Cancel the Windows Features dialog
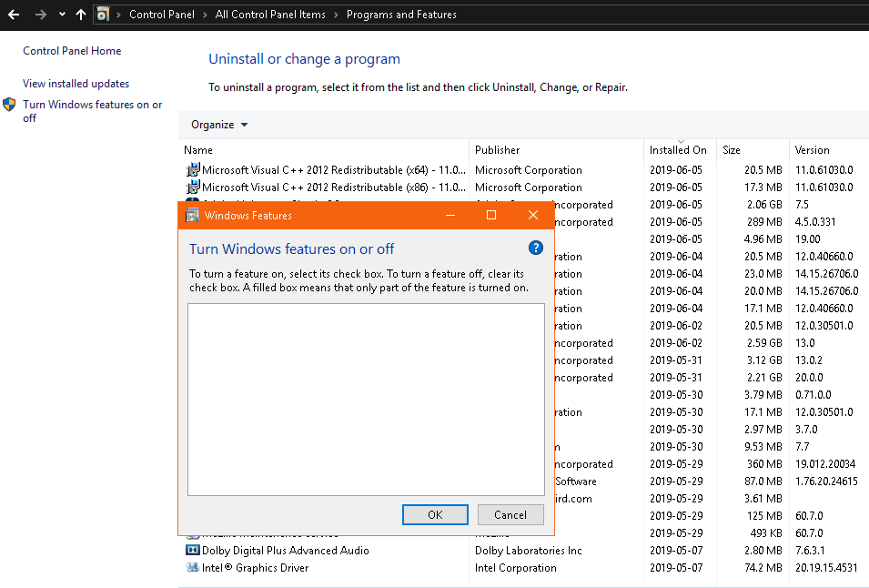Screen dimensions: 869x588 tap(510, 515)
